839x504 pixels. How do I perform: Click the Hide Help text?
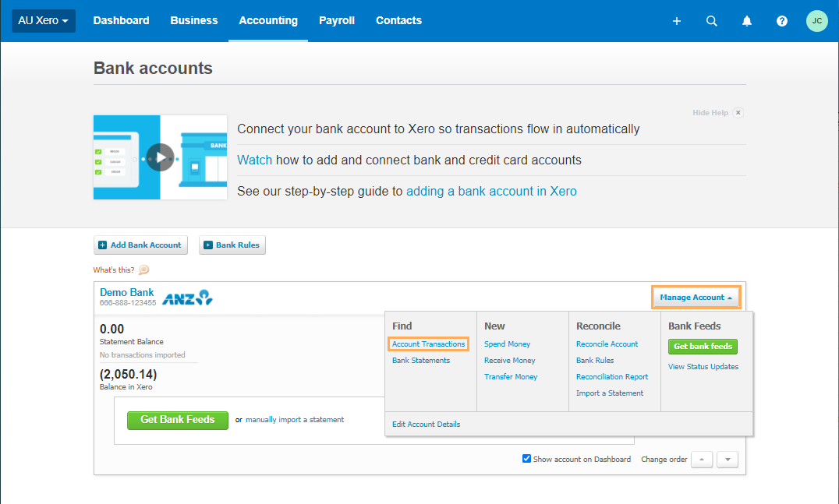pyautogui.click(x=710, y=113)
